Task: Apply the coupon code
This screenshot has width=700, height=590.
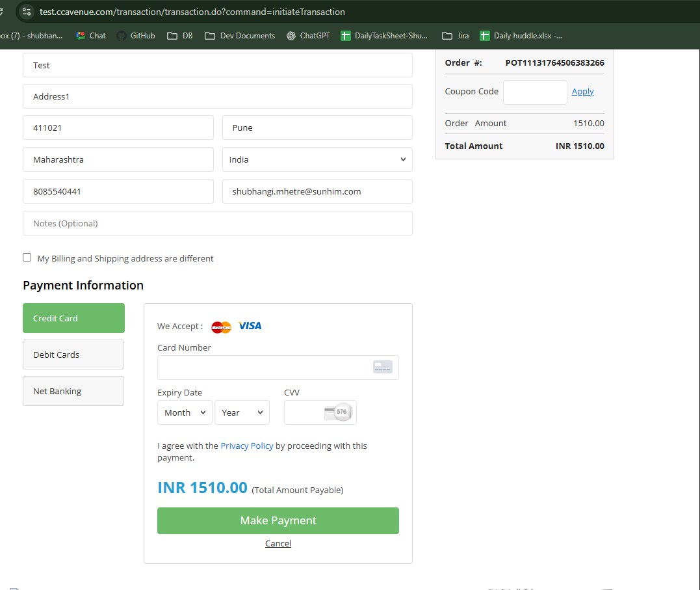Action: click(x=582, y=92)
